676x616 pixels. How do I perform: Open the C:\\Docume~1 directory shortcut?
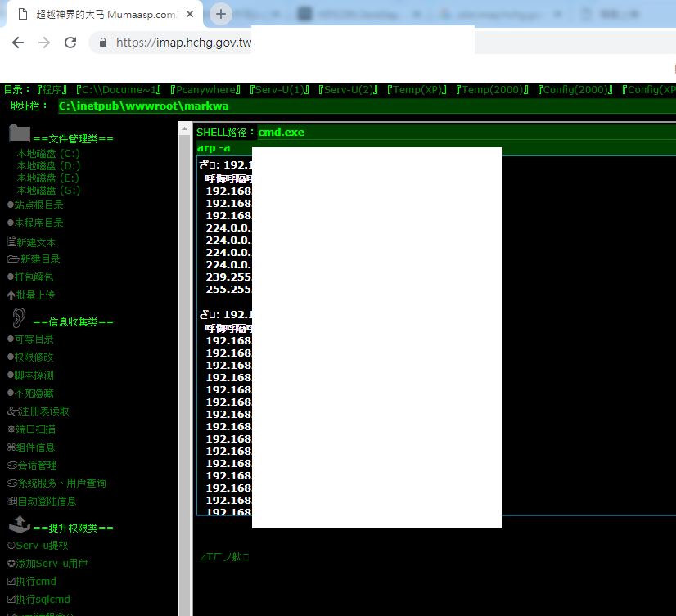(119, 90)
